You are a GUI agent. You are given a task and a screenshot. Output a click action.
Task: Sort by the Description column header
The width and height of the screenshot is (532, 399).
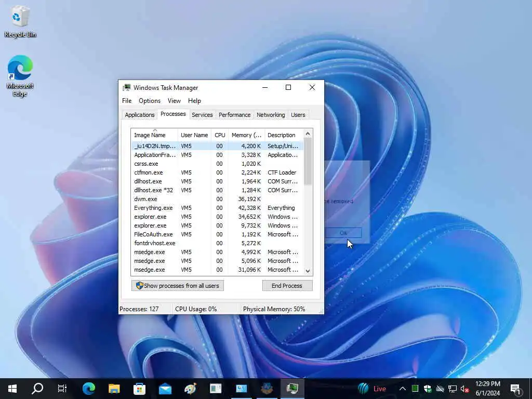click(284, 135)
